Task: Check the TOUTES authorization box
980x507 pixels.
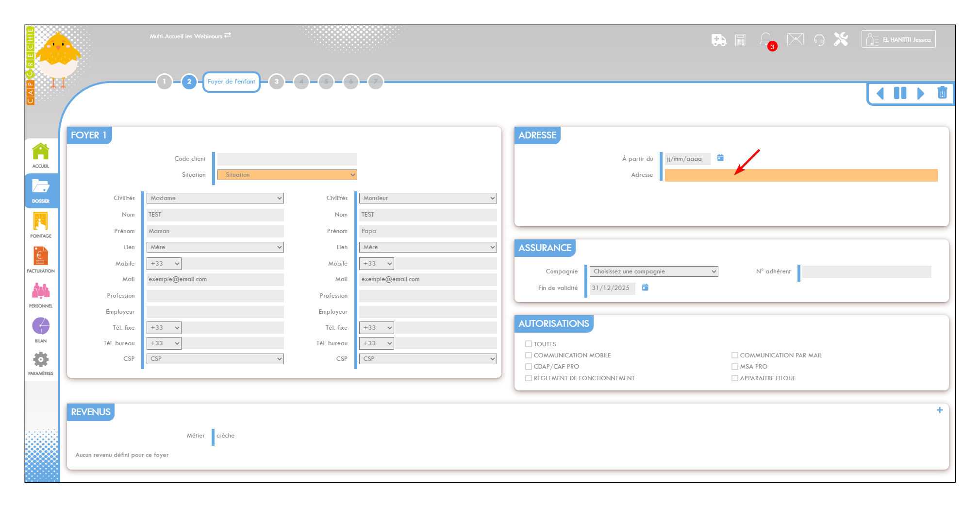Action: pyautogui.click(x=529, y=344)
